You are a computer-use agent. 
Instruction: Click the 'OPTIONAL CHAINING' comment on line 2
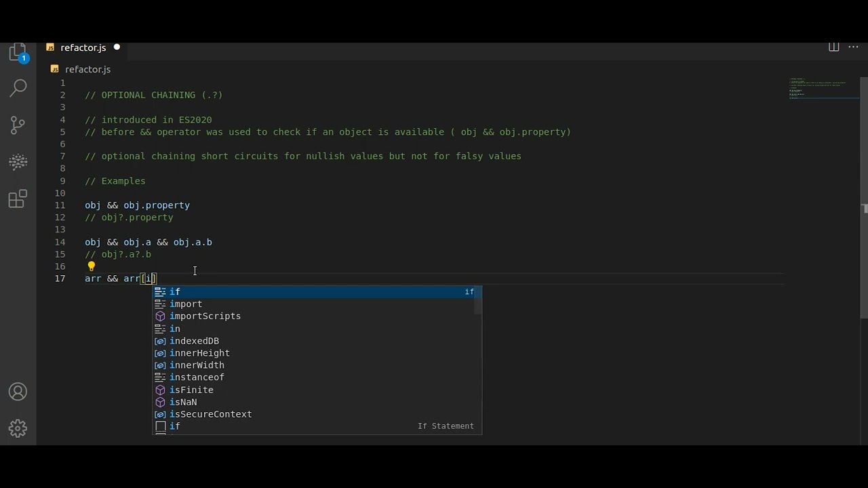pyautogui.click(x=154, y=95)
